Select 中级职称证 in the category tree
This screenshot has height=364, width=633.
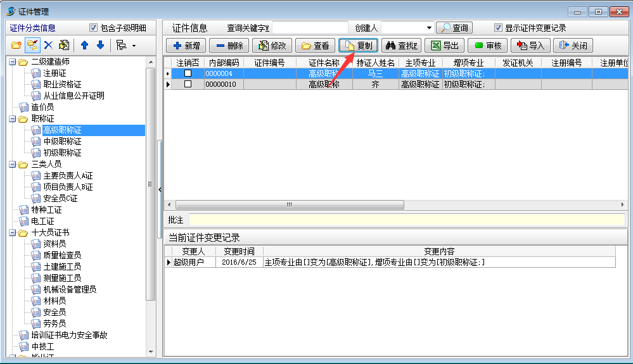62,142
